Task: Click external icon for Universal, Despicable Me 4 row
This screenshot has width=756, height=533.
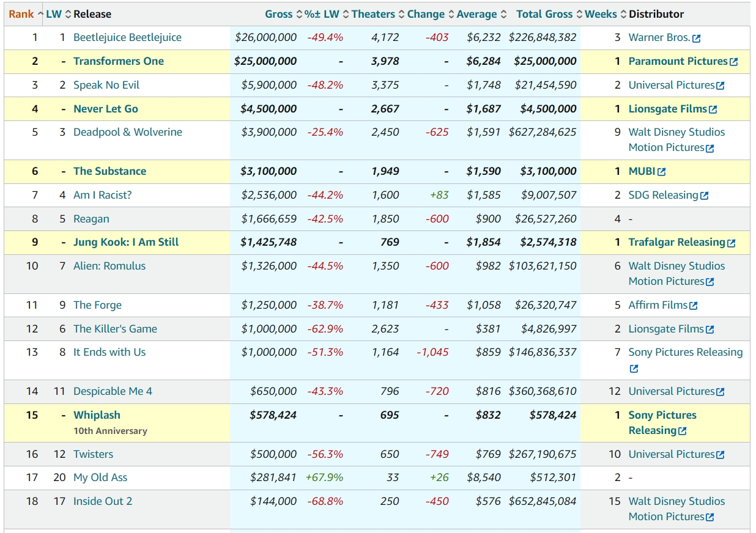Action: (720, 392)
